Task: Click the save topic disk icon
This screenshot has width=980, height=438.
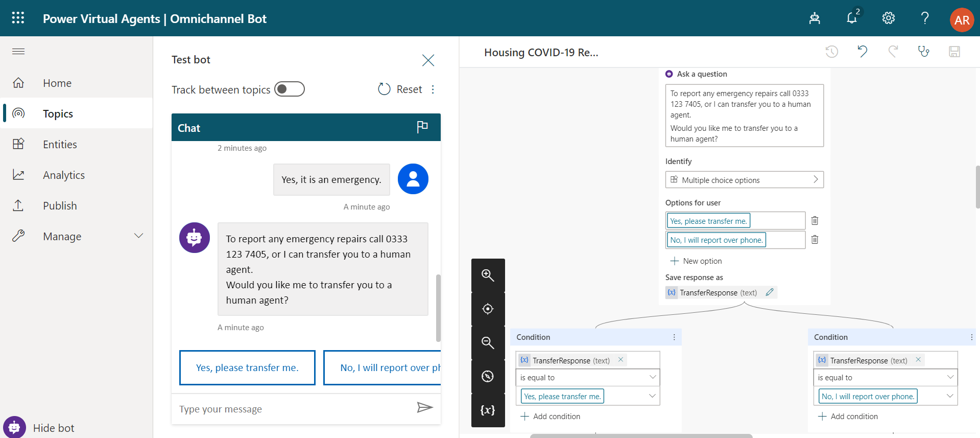Action: (954, 52)
